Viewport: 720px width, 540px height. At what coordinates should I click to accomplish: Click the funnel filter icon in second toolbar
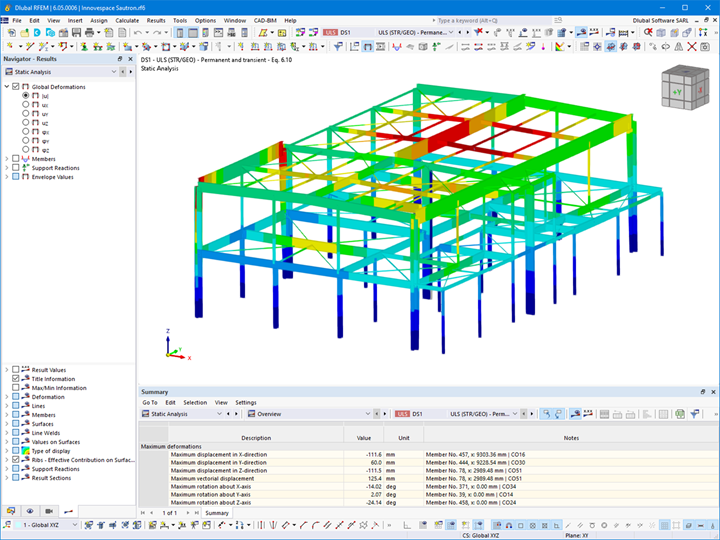[x=338, y=46]
